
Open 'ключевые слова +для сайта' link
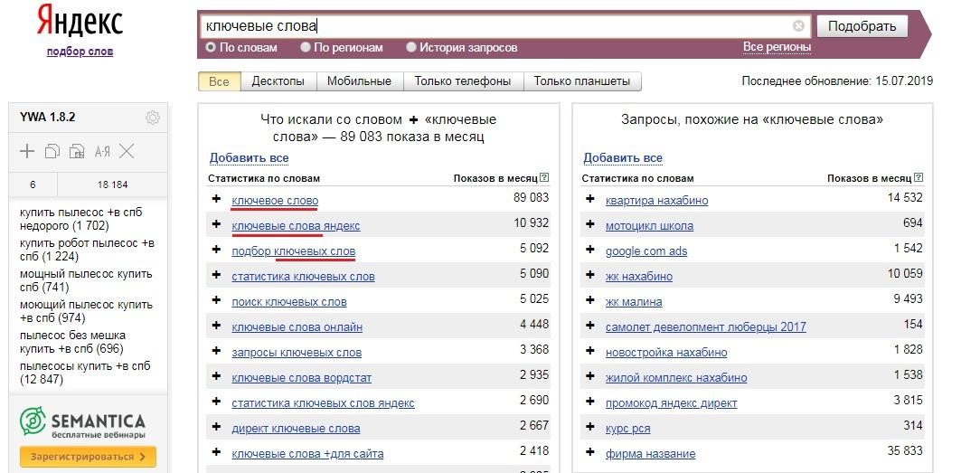click(307, 454)
